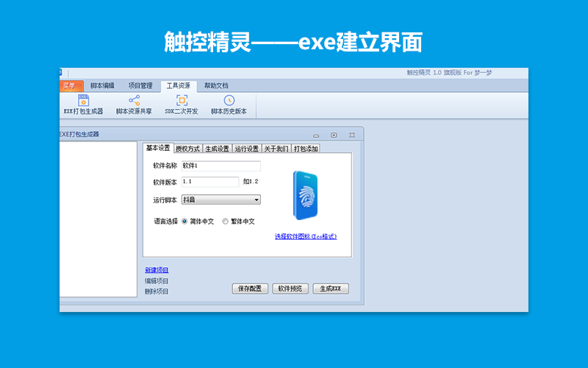Go to the 生成设置 tab
The height and width of the screenshot is (368, 588).
coord(217,149)
